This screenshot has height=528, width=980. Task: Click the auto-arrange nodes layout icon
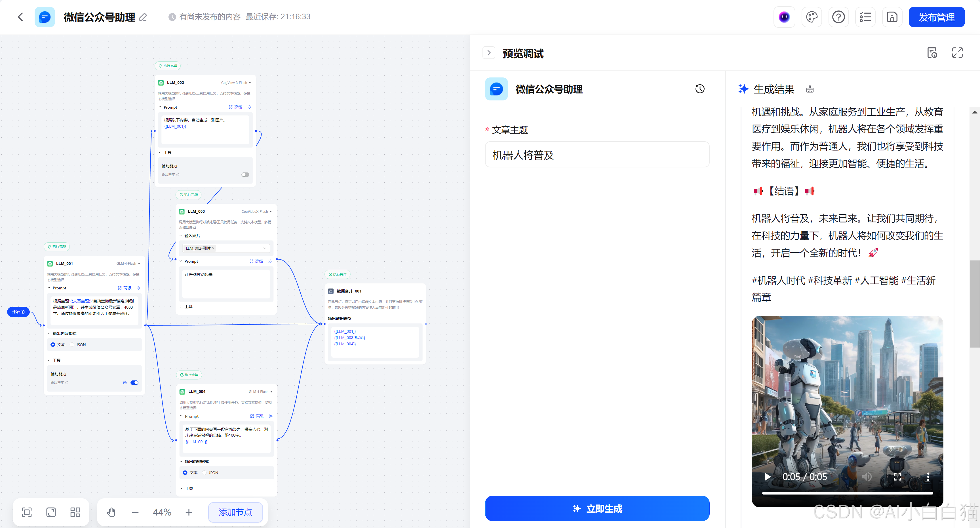click(x=75, y=512)
